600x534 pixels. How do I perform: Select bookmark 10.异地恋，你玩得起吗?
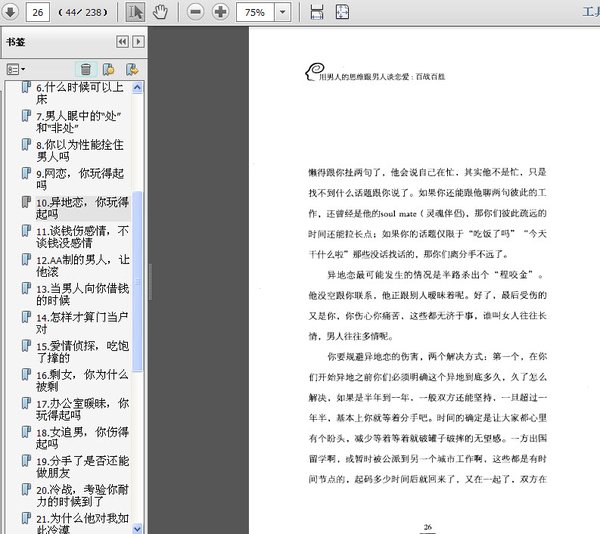[82, 208]
